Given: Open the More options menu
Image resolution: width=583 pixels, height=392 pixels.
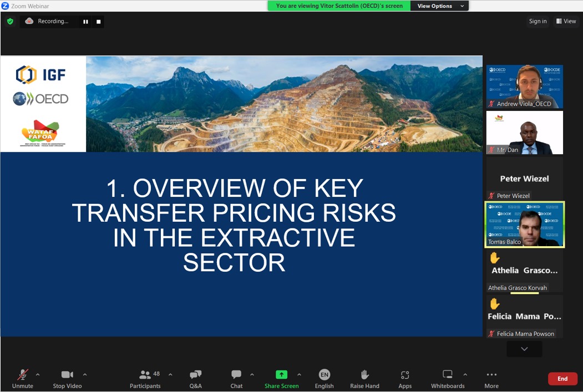Looking at the screenshot, I should click(x=491, y=379).
